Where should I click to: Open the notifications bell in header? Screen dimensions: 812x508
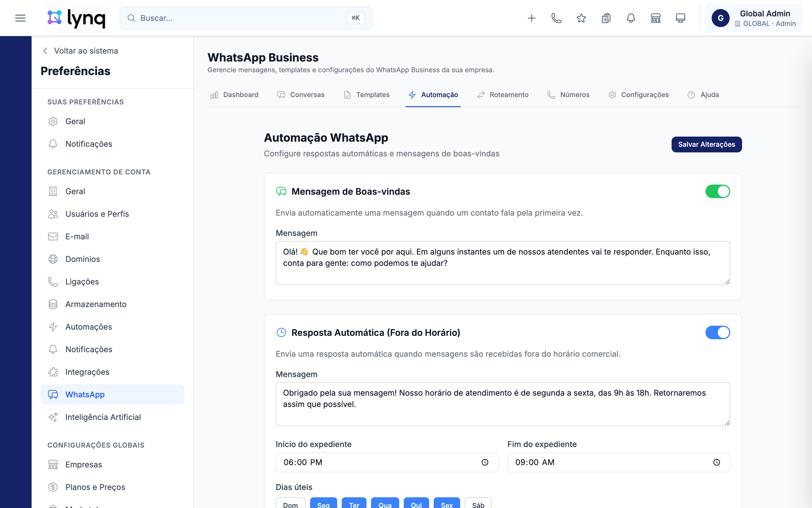(x=631, y=18)
